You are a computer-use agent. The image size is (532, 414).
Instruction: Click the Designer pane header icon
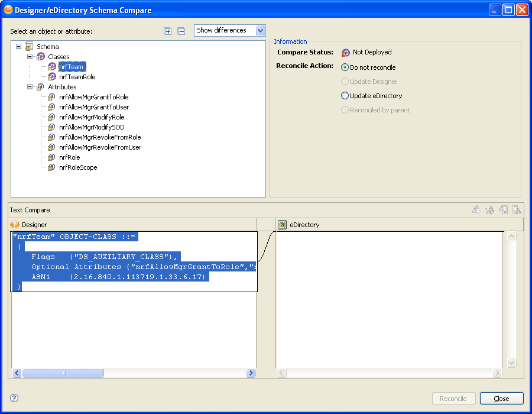[15, 225]
